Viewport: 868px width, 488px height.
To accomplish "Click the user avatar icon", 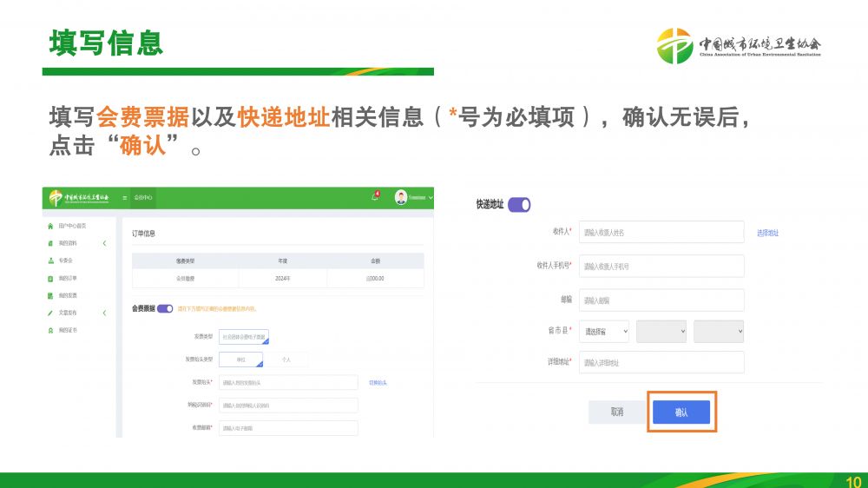I will point(401,197).
